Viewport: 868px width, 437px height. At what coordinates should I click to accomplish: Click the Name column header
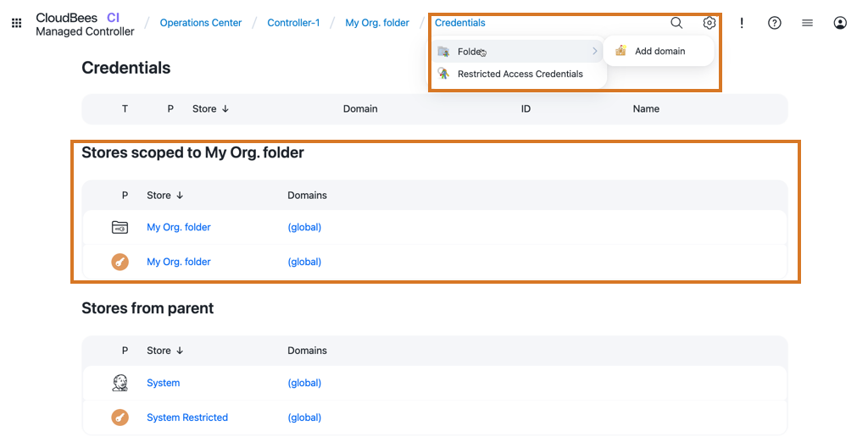tap(646, 109)
